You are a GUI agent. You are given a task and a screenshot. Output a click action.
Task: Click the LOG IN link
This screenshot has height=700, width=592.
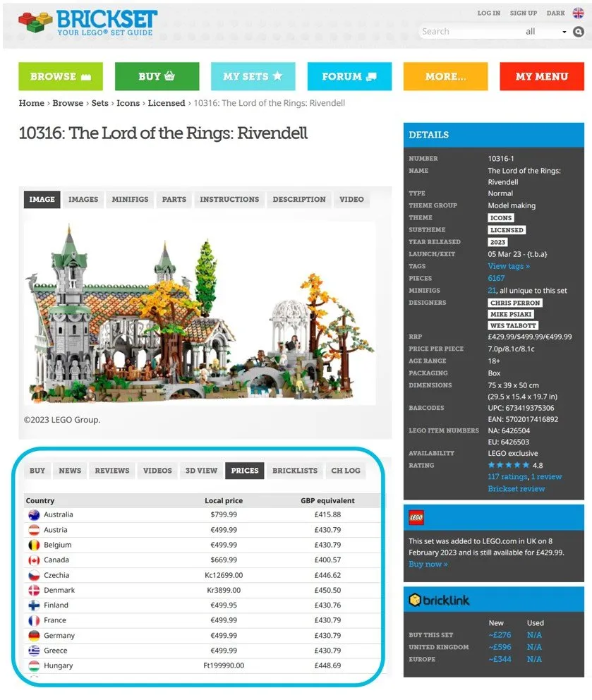tap(488, 13)
